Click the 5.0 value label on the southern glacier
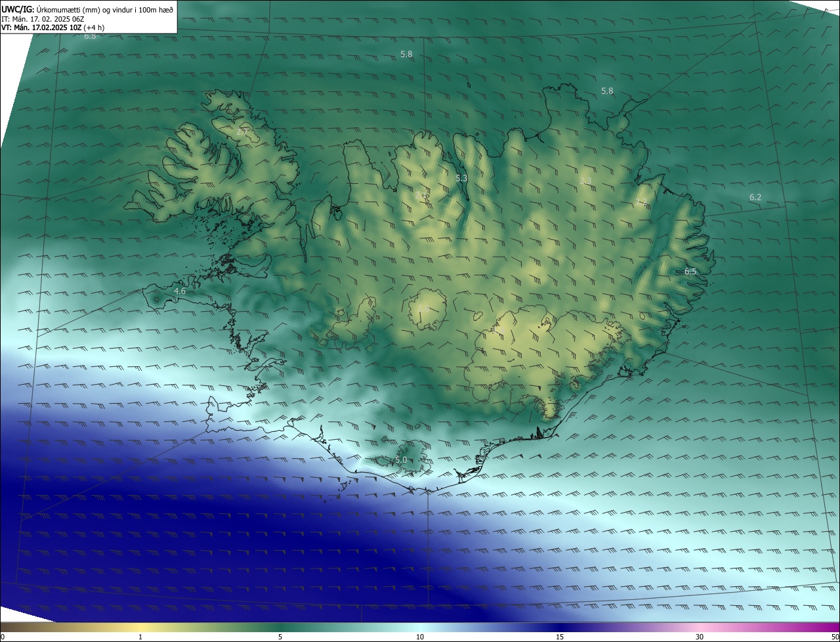 401,460
